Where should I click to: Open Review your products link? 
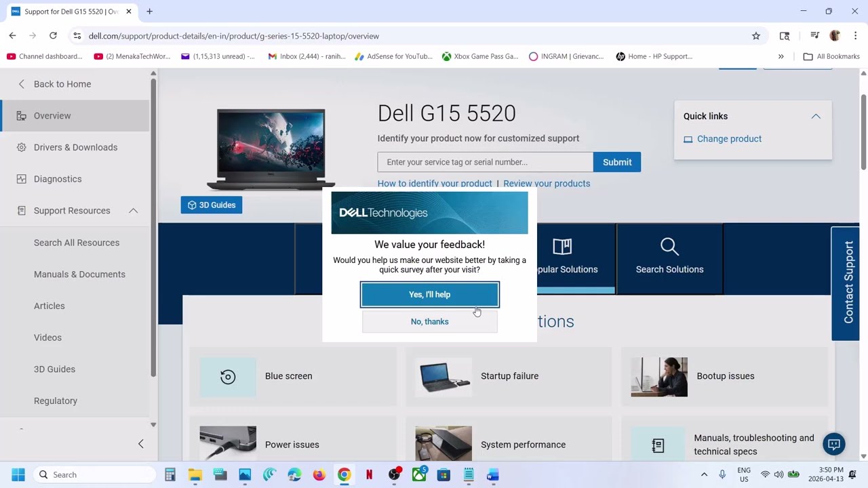(547, 184)
